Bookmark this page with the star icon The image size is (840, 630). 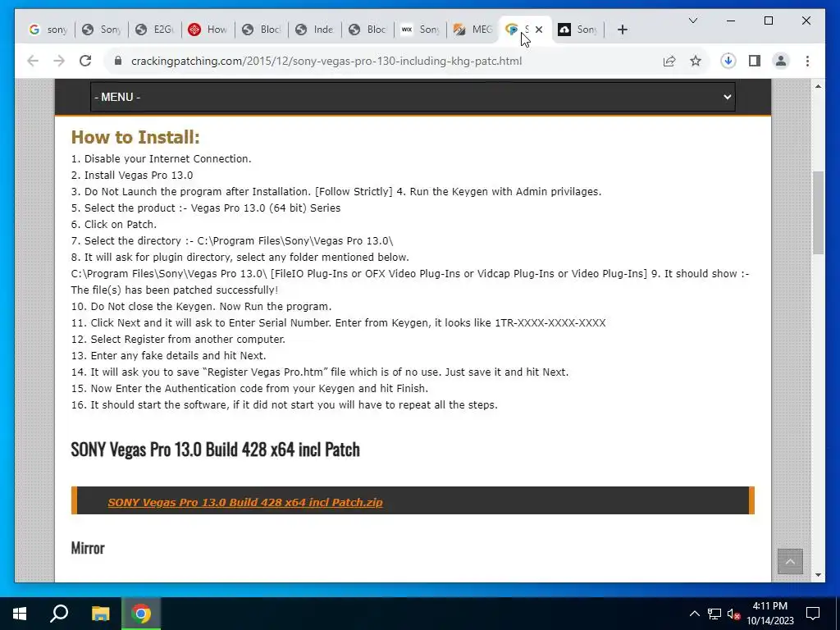pos(696,61)
